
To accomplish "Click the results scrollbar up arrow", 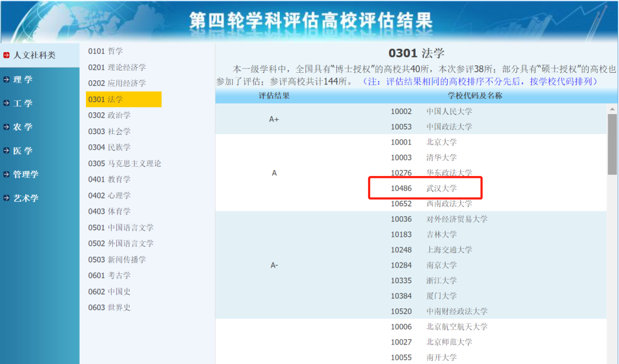I will [x=612, y=109].
